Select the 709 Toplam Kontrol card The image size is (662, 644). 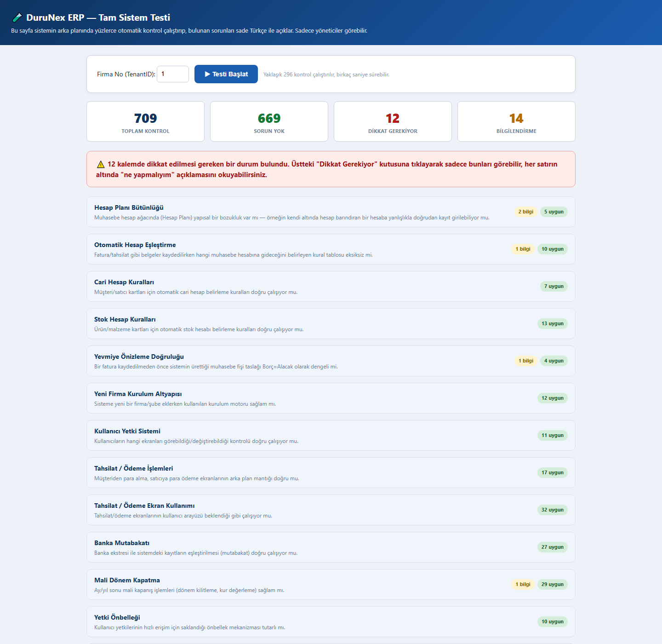point(145,121)
